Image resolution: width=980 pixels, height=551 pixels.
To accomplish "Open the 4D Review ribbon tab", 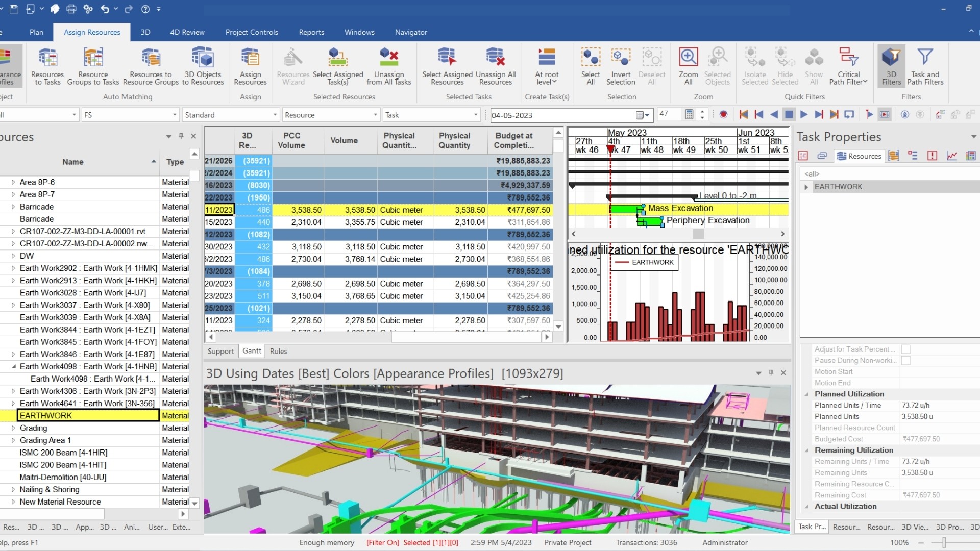I will tap(187, 32).
